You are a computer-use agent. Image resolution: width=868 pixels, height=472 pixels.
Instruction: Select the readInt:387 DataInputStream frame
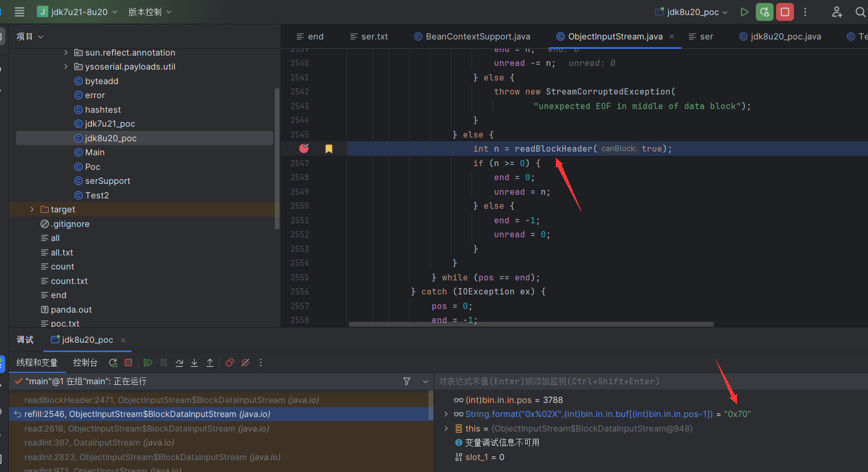click(99, 442)
